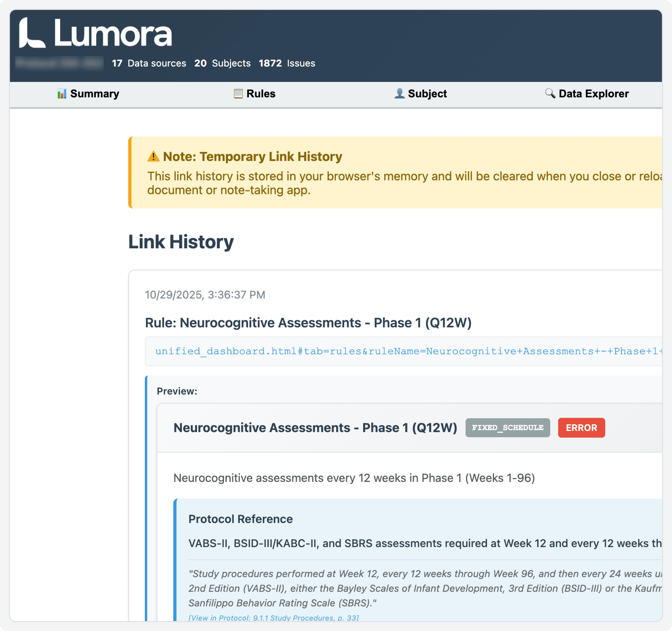This screenshot has width=672, height=631.
Task: Click the Neurocognitive Assessments preview card title
Action: pyautogui.click(x=315, y=428)
